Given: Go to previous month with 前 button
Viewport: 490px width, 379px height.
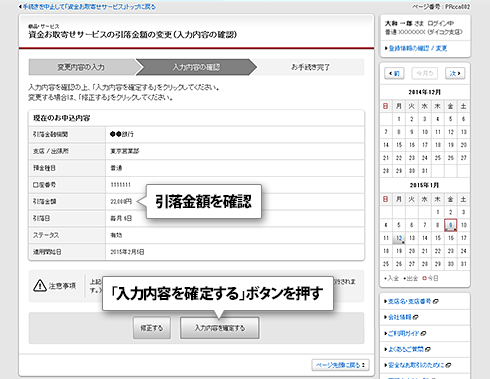Looking at the screenshot, I should [394, 73].
